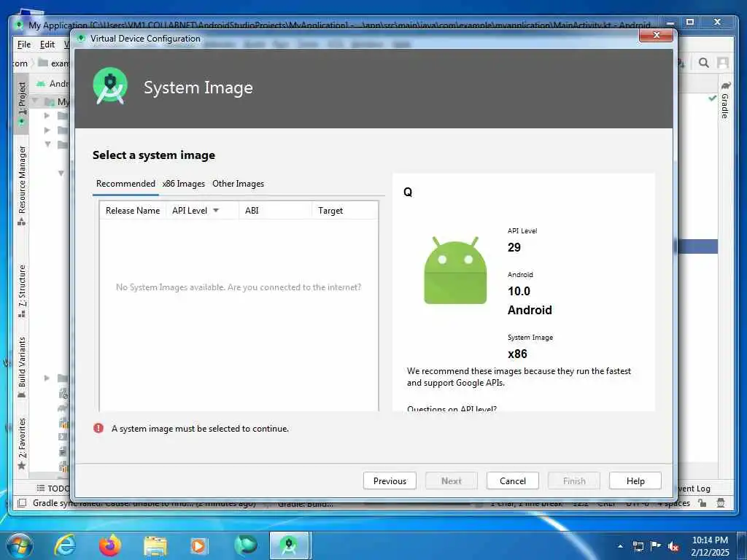
Task: Minimize the Android Studio main window
Action: [x=670, y=22]
